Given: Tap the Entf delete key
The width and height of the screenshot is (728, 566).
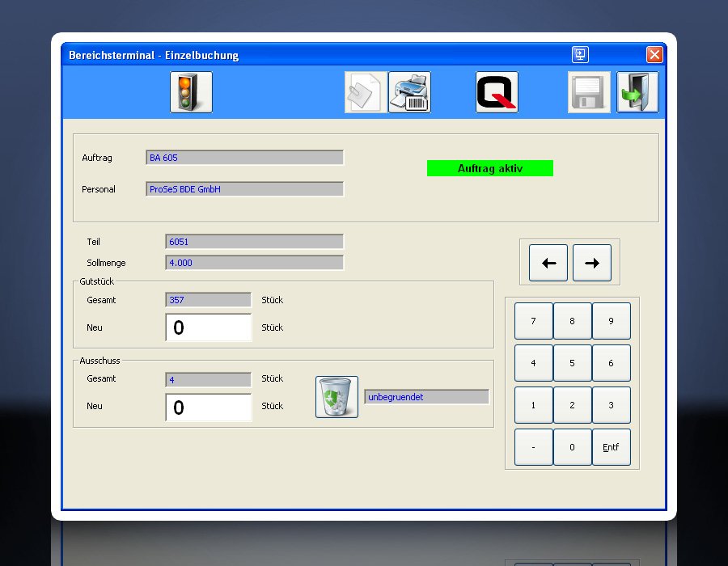Looking at the screenshot, I should pyautogui.click(x=612, y=447).
